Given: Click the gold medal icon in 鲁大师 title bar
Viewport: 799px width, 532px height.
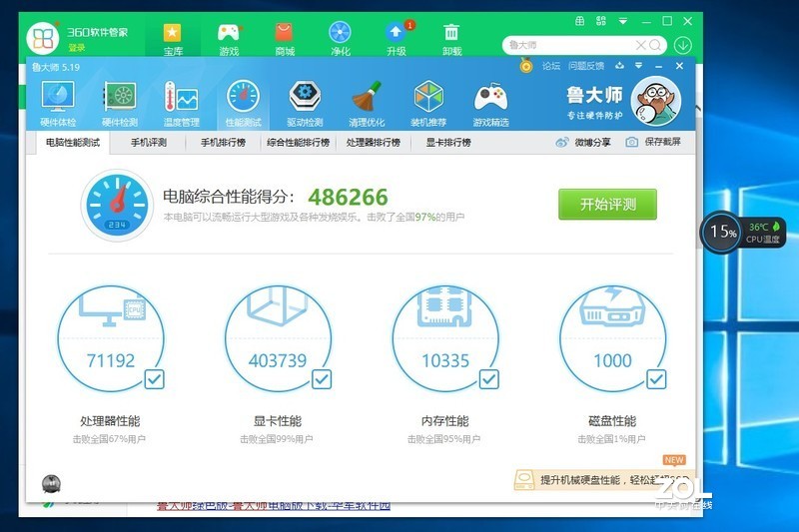Looking at the screenshot, I should point(526,66).
